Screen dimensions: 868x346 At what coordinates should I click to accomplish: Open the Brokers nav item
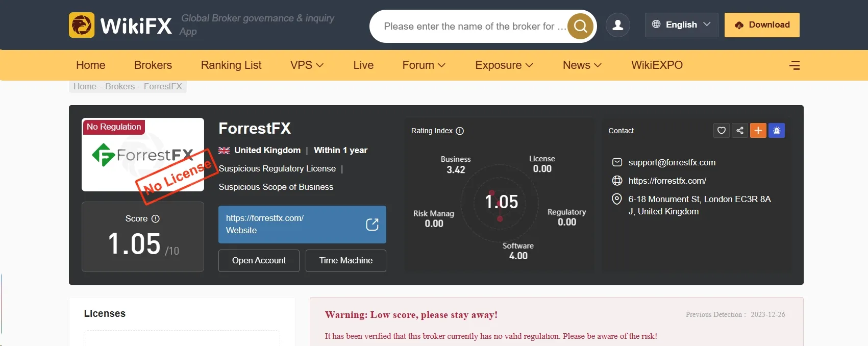click(x=153, y=65)
